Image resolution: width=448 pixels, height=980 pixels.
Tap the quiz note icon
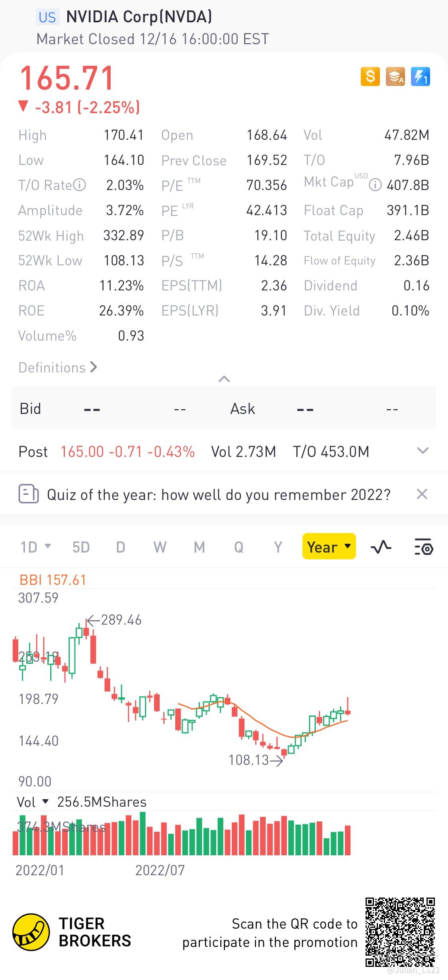click(x=29, y=494)
